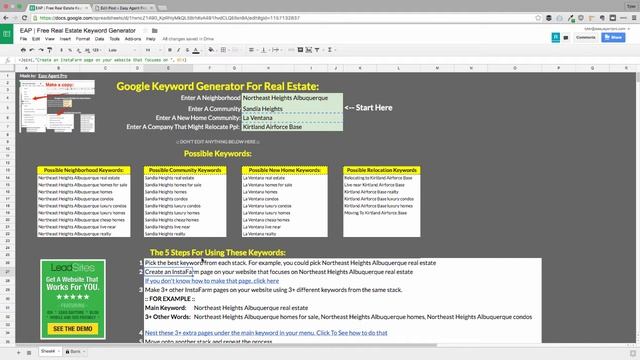Select the Sandia Heights community cell
The image size is (640, 360).
coord(292,109)
